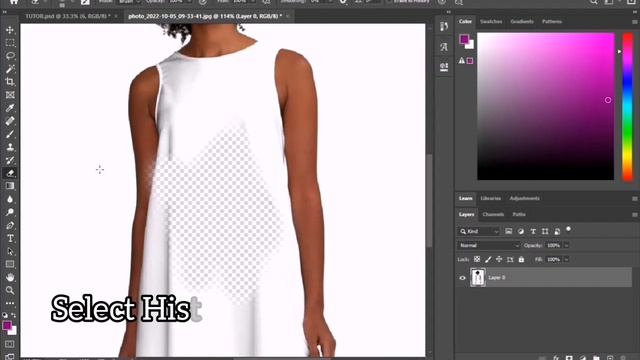Select the Zoom tool
Screen dimensions: 640x360
pos(10,291)
